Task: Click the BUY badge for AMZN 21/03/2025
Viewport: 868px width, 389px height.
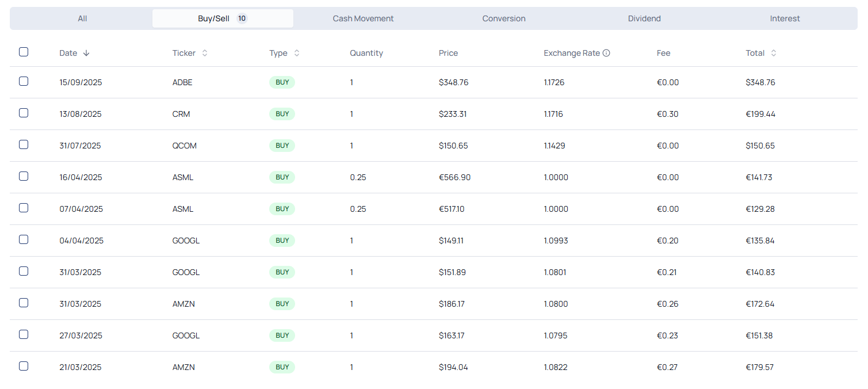Action: (x=282, y=367)
